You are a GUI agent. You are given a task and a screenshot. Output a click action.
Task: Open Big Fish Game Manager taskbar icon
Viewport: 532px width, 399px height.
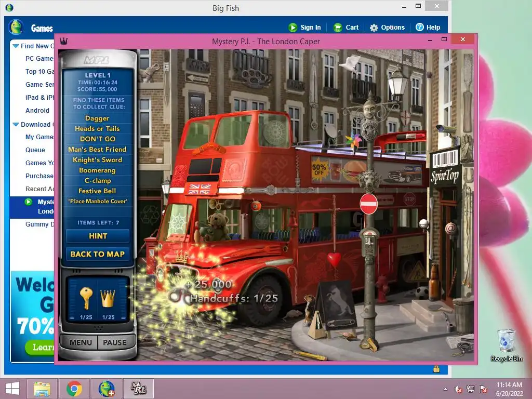click(106, 389)
